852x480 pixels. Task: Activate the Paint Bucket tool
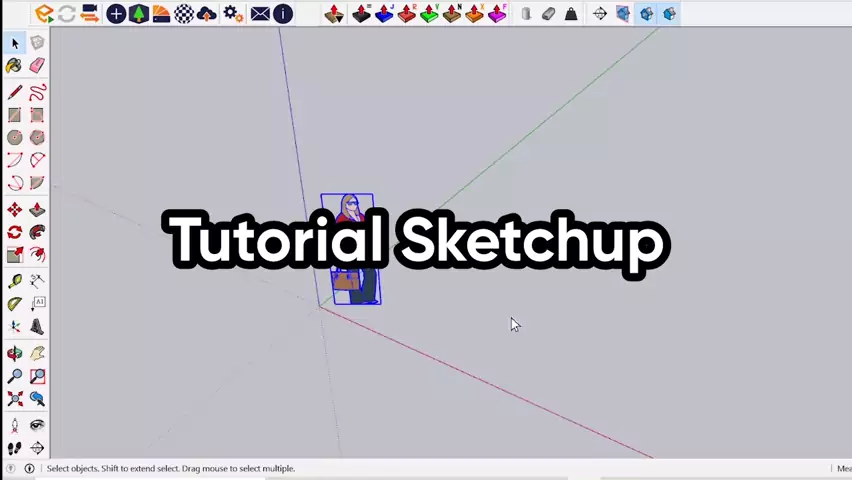click(14, 65)
